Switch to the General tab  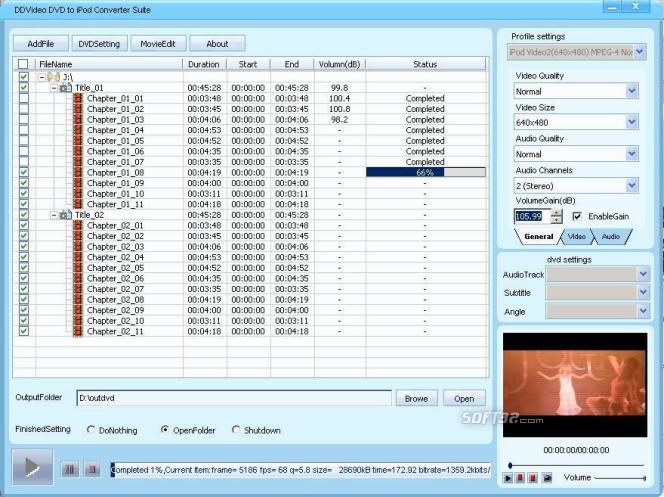click(538, 237)
